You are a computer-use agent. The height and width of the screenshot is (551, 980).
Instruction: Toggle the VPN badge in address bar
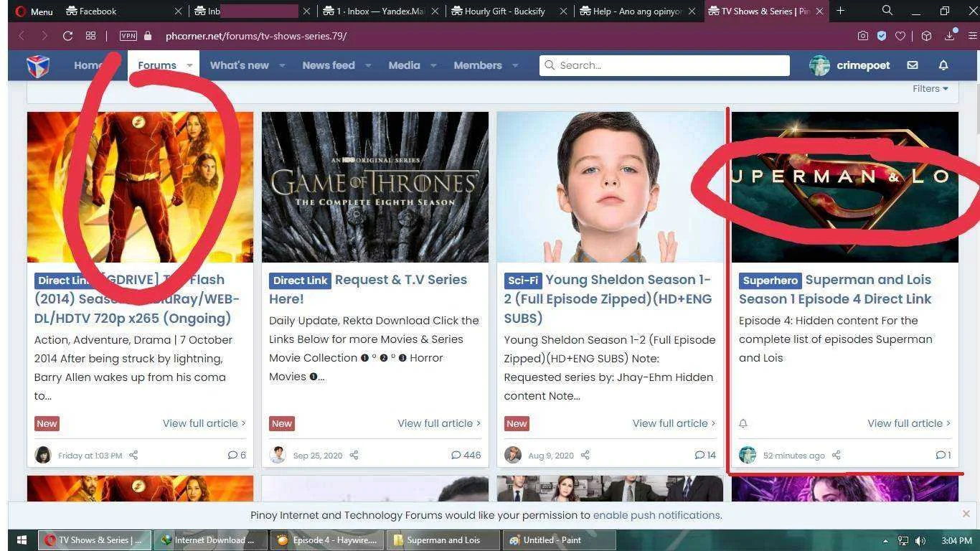128,36
